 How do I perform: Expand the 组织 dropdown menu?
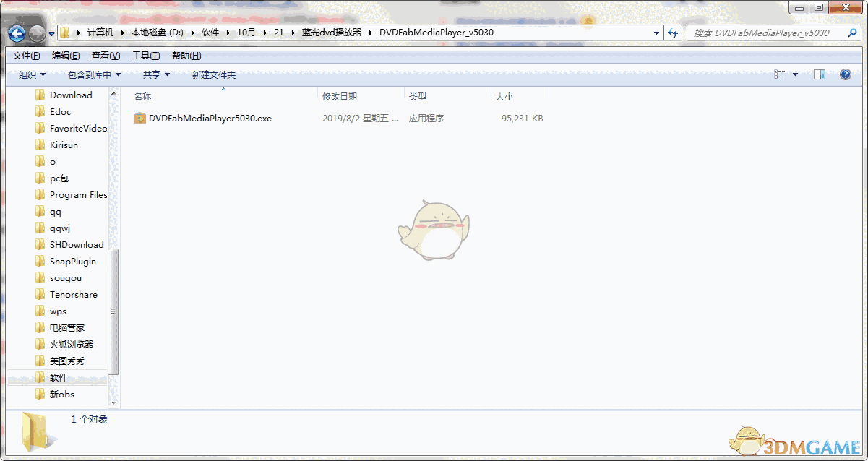pos(29,74)
